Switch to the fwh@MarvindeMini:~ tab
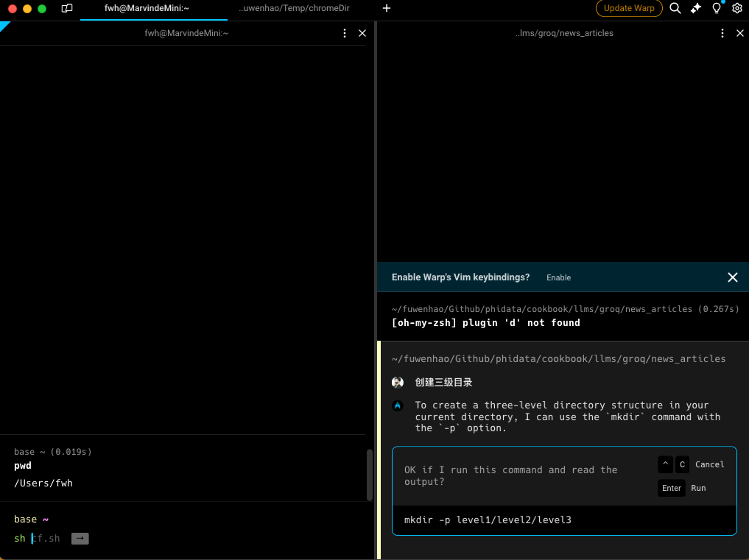The image size is (749, 560). [147, 8]
